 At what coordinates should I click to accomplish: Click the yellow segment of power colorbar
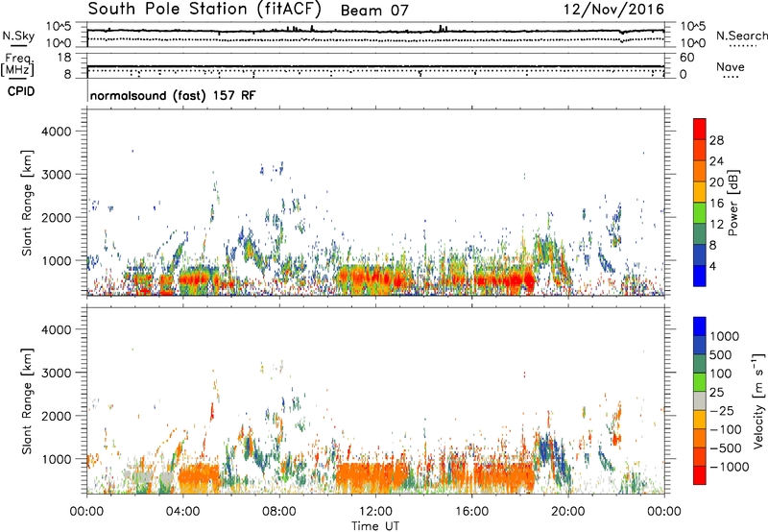pos(700,192)
